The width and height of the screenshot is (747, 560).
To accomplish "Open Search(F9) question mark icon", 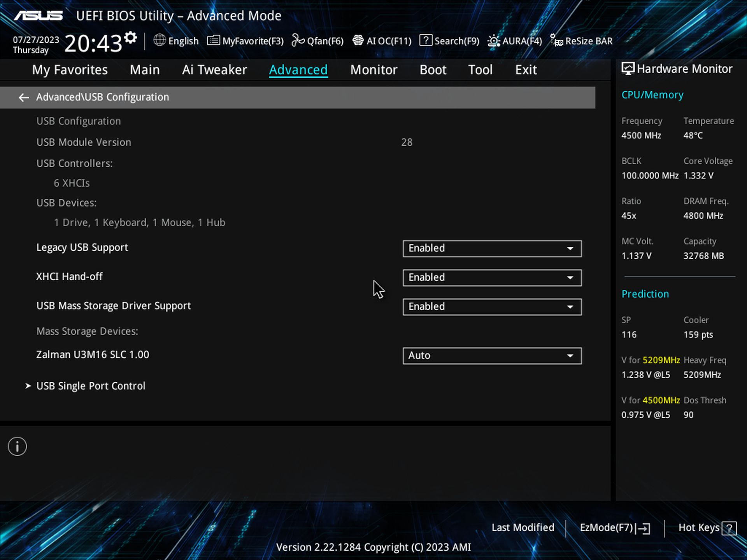I will pos(426,40).
